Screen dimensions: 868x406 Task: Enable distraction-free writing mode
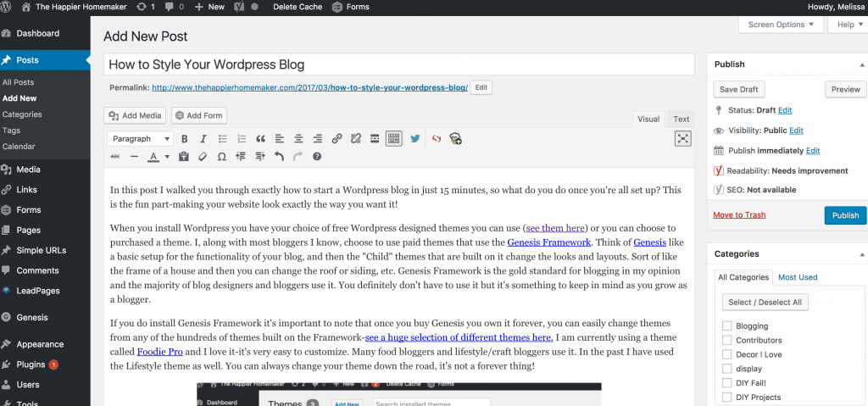(683, 139)
